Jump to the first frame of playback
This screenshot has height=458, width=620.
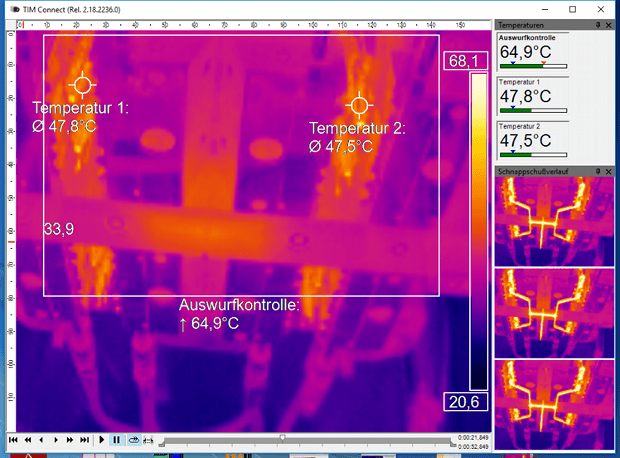[x=13, y=440]
